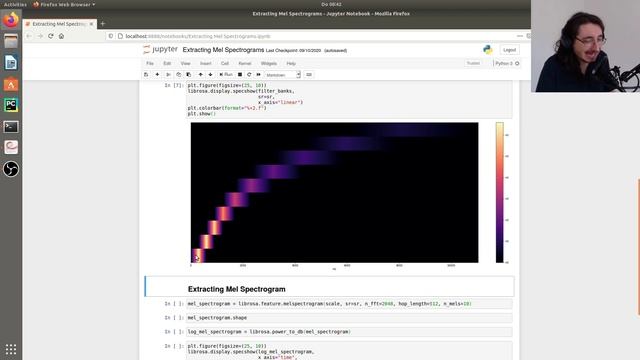Select the Extracting Mel Spectrograms browser tab
640x360 pixels.
(x=60, y=24)
